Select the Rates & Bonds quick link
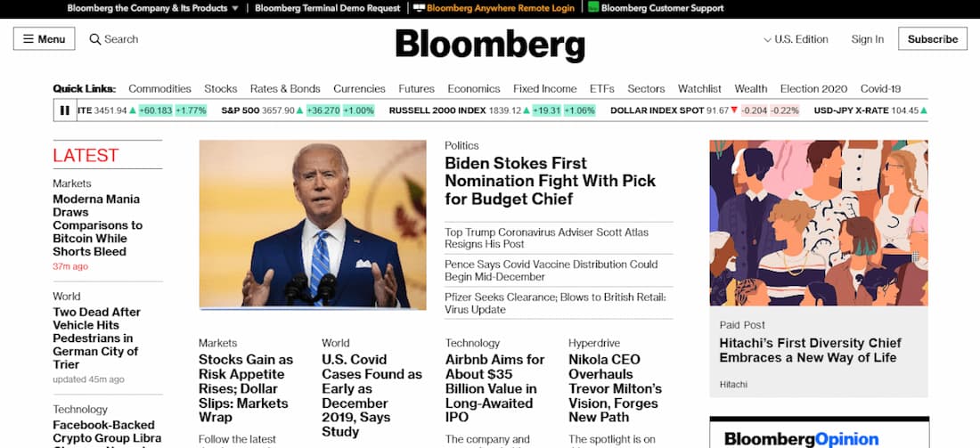This screenshot has height=448, width=980. pos(285,89)
